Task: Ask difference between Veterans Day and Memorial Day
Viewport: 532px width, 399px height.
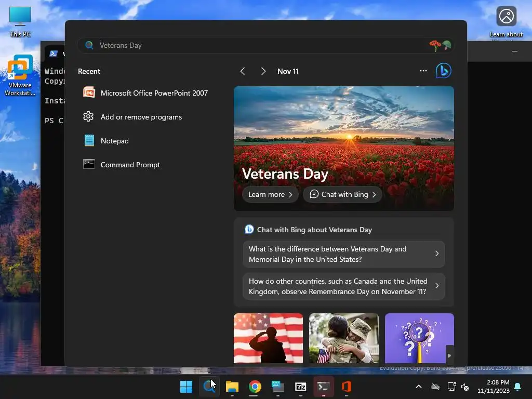Action: tap(344, 254)
